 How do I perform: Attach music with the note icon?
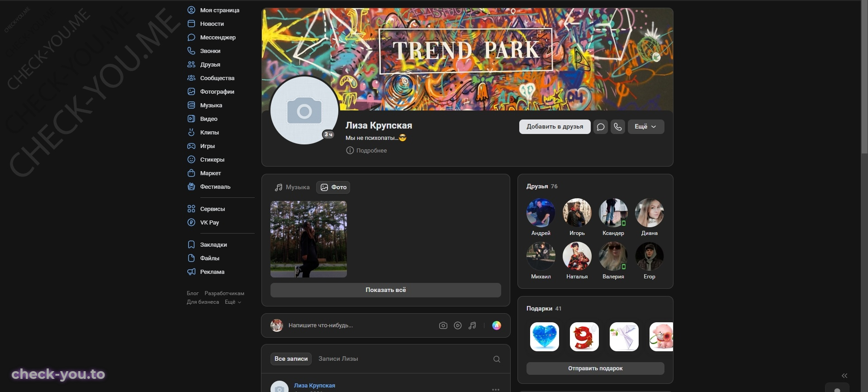coord(472,325)
